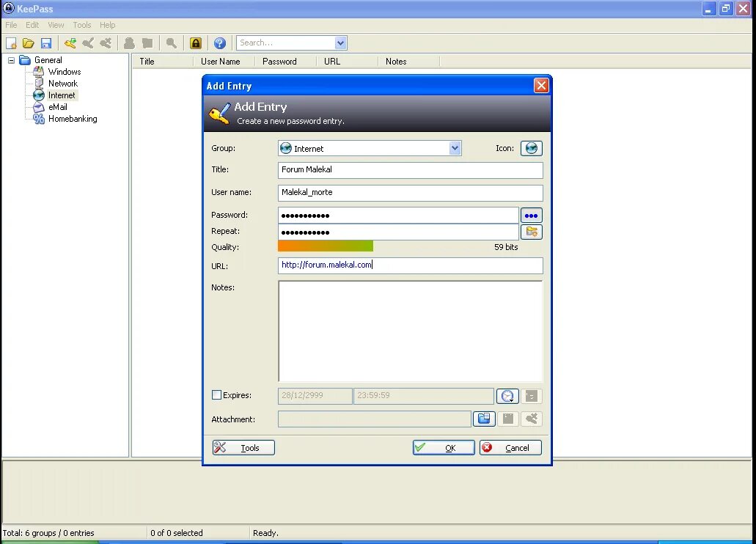
Task: Open the Tools menu in menu bar
Action: click(82, 25)
